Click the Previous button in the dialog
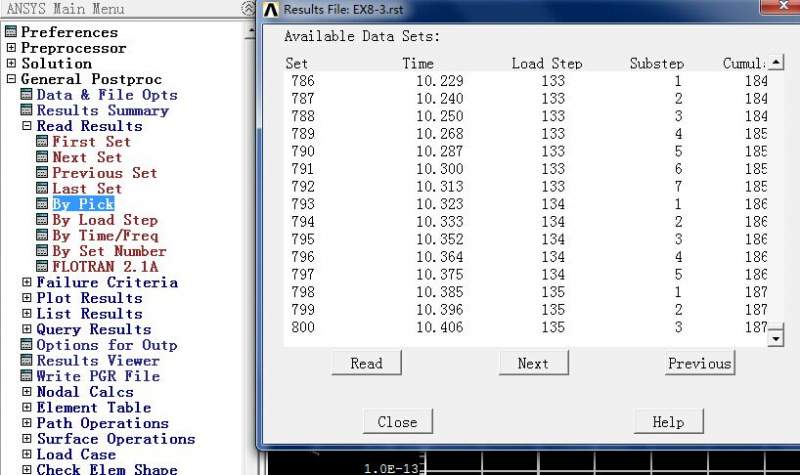The width and height of the screenshot is (800, 475). coord(699,363)
